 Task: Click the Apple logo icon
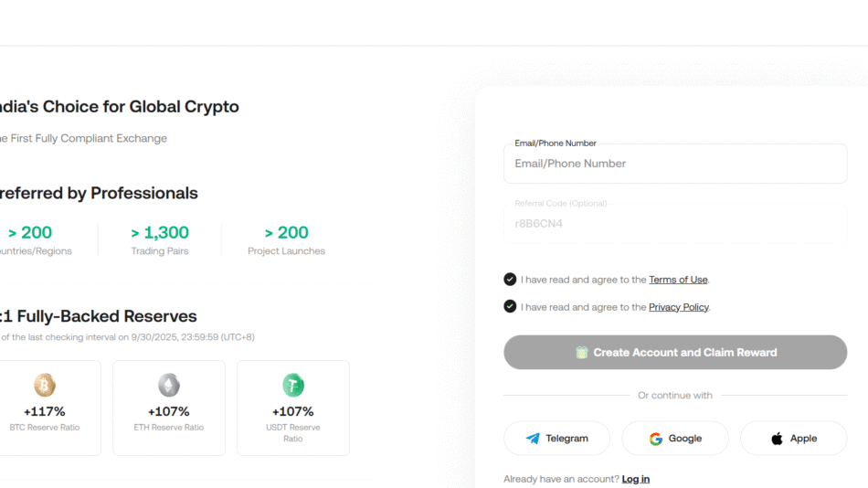[778, 439]
